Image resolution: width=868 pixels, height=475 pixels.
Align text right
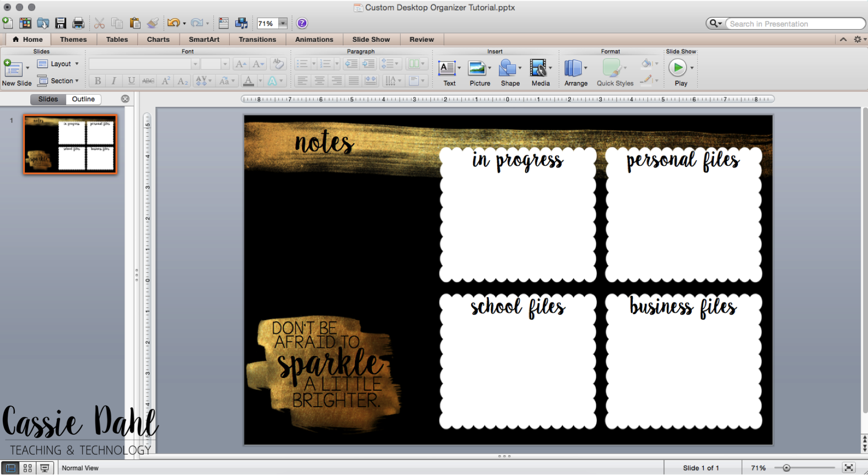[x=336, y=81]
